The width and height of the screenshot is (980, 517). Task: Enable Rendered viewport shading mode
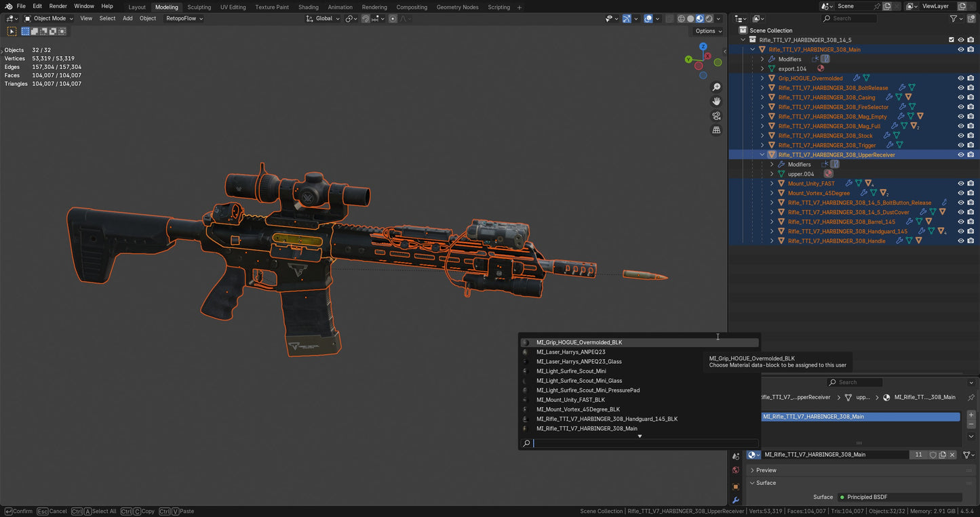709,18
